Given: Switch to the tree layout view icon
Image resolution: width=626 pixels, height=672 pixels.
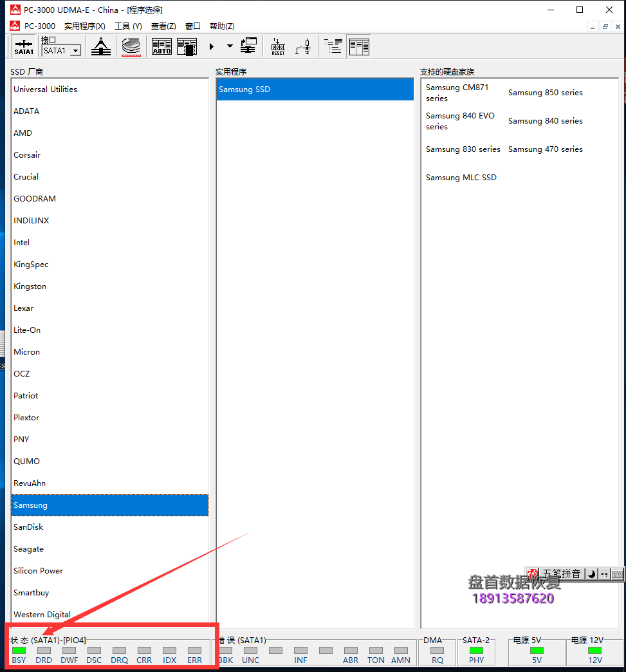Looking at the screenshot, I should pos(333,46).
